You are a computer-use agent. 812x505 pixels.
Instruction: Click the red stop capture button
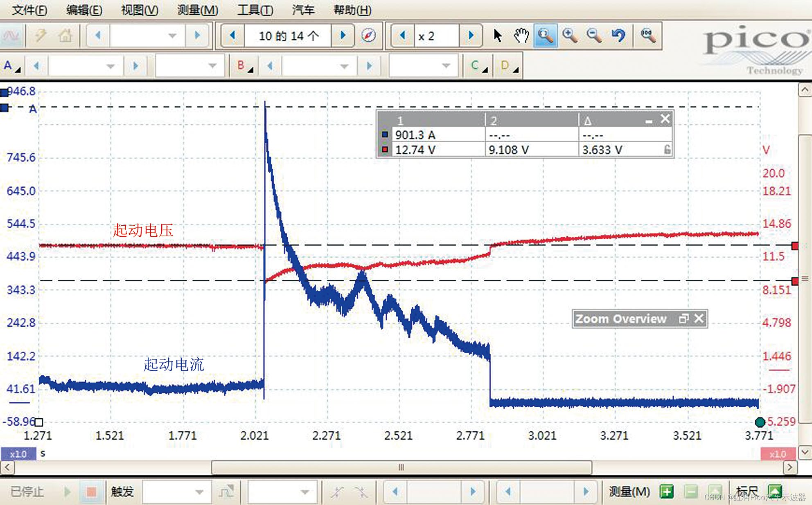[x=91, y=492]
